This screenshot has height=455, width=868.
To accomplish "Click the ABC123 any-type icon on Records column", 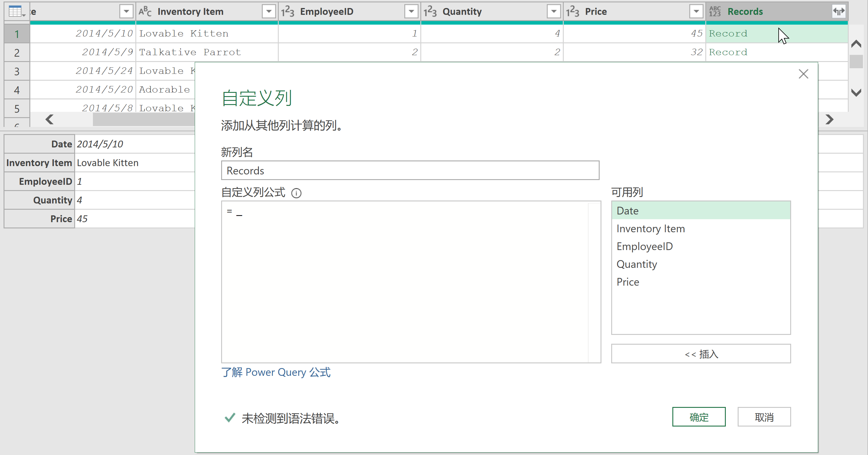I will pyautogui.click(x=715, y=12).
